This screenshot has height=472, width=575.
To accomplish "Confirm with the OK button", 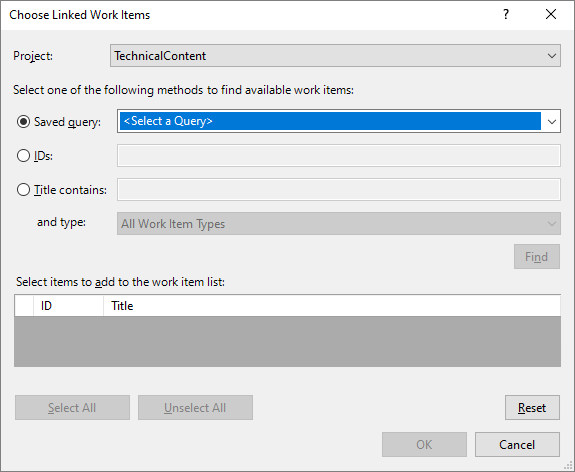I will tap(424, 444).
